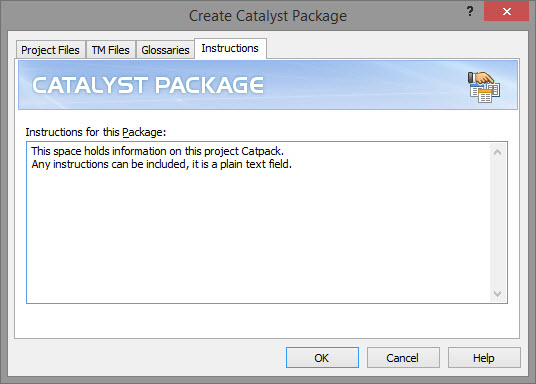This screenshot has width=536, height=384.
Task: Click the instructions scrollbar down arrow
Action: [498, 293]
